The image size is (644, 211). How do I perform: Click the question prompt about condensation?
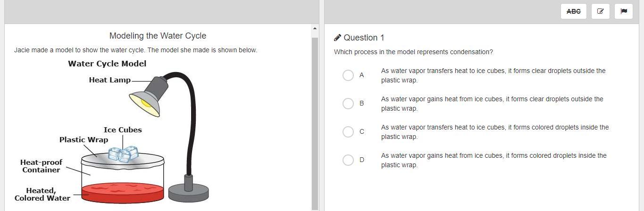coord(413,52)
